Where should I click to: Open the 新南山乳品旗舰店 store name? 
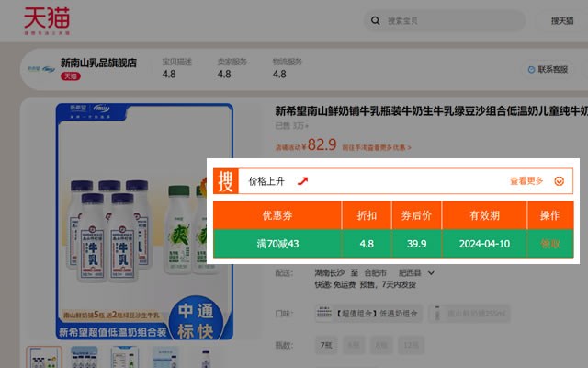98,63
